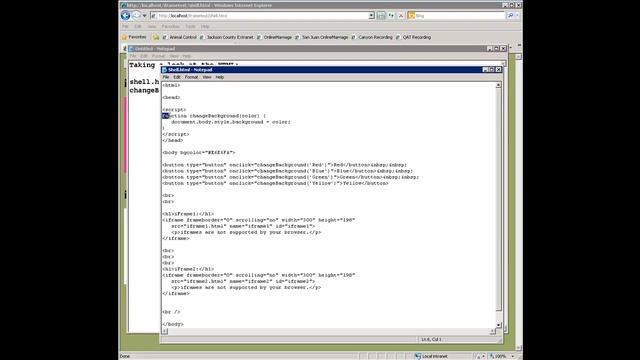
Task: Click the search magnifier icon
Action: click(x=510, y=16)
